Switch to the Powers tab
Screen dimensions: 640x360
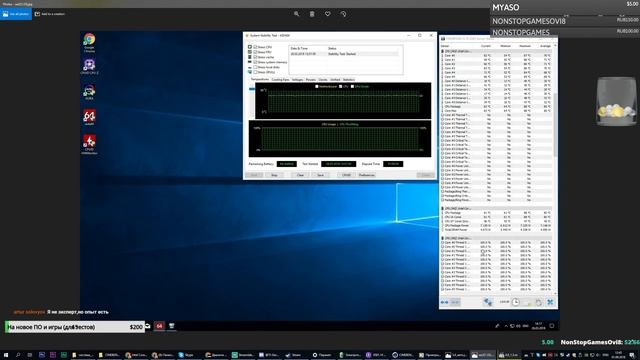(311, 80)
